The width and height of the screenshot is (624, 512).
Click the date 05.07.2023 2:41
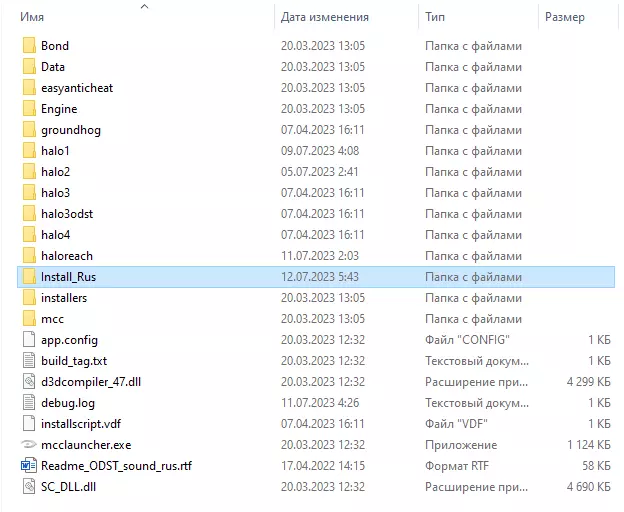coord(320,172)
